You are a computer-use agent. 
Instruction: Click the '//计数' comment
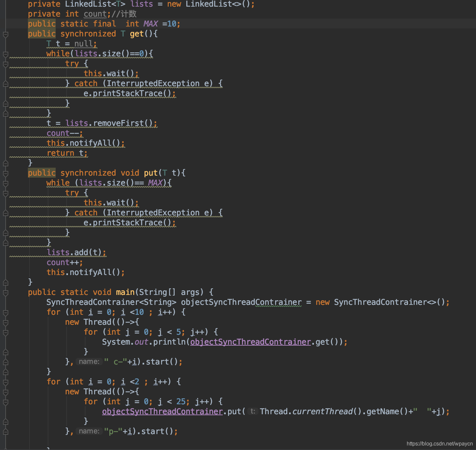point(124,14)
